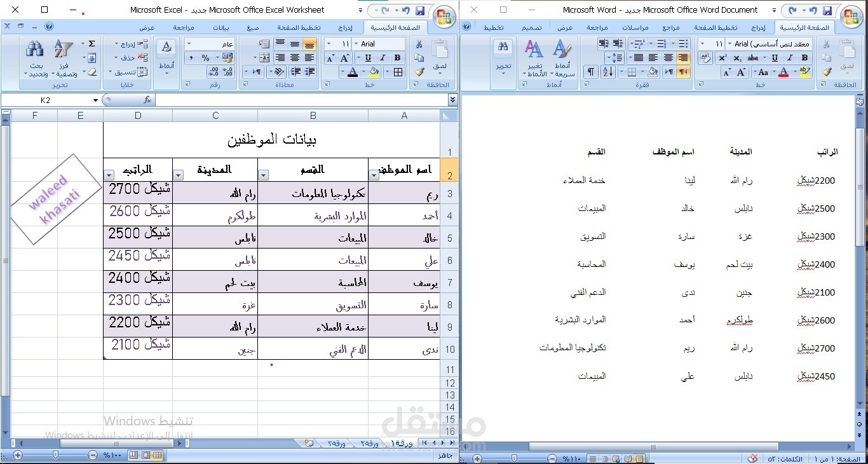
Task: Open the Excel صيغ (Formulas) tab
Action: (252, 28)
